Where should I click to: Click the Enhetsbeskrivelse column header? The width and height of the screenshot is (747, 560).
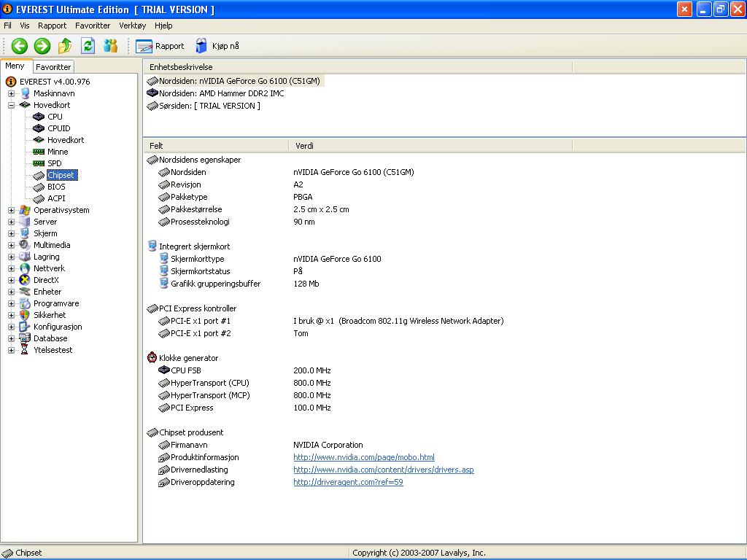(357, 67)
